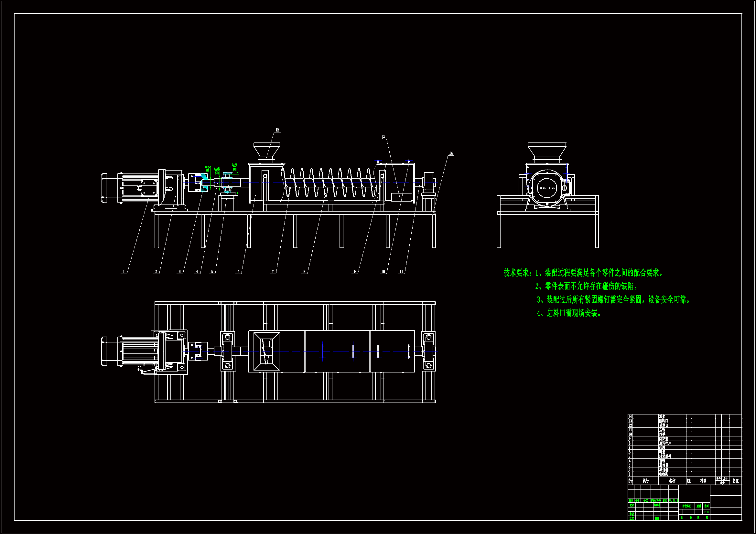Click the 1:10 scale value in title block
756x534 pixels.
click(706, 512)
